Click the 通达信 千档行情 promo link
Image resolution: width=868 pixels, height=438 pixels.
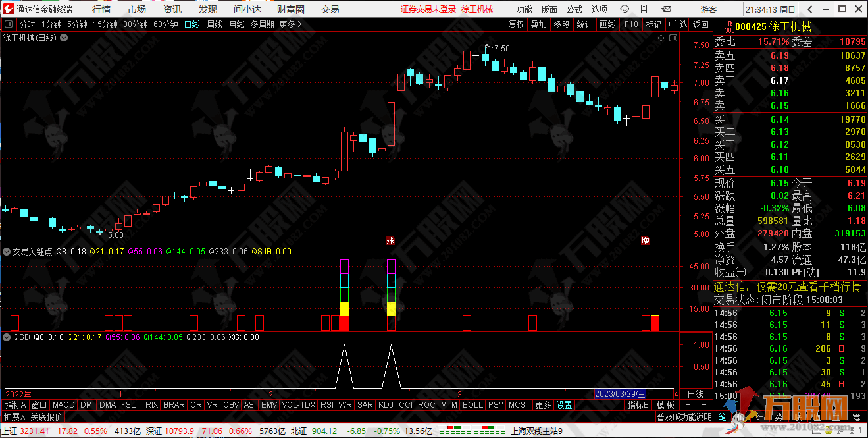coord(788,287)
